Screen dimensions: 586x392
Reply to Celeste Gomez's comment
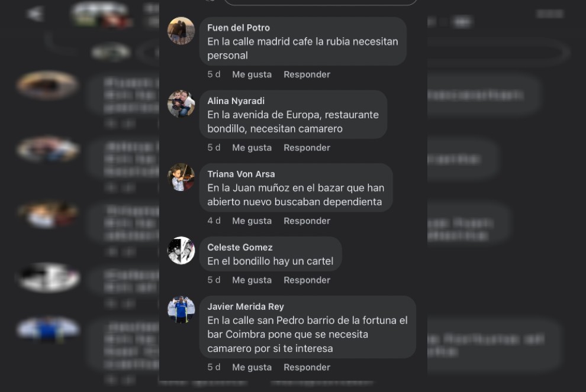(x=307, y=280)
